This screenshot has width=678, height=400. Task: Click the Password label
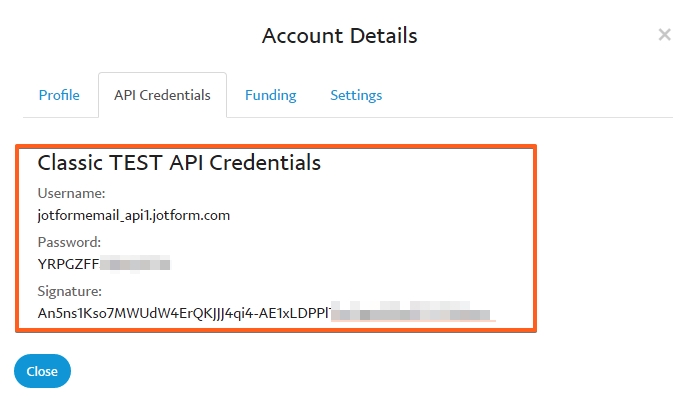pyautogui.click(x=69, y=242)
